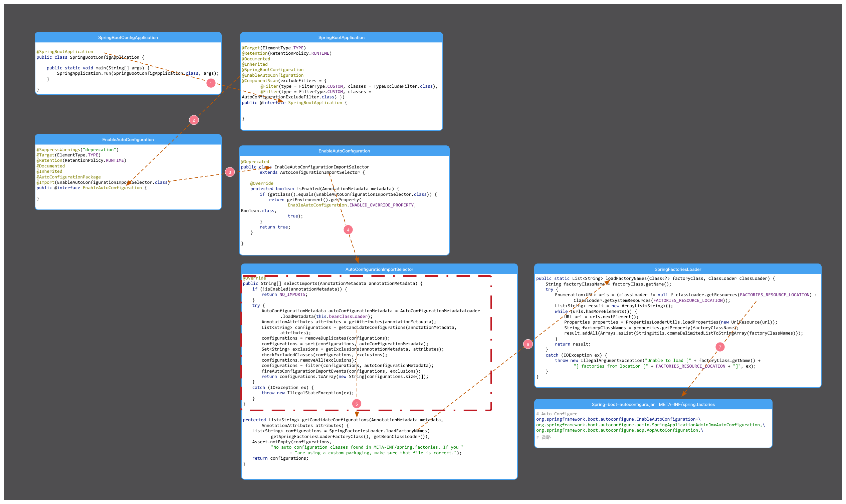Click the org.springframework.boot.autoconfigure.EnableAutoConfiguration key
This screenshot has height=504, width=846.
(615, 419)
